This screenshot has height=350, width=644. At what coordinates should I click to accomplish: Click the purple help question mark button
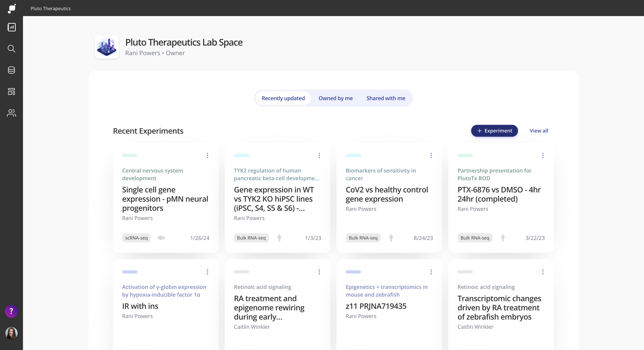[x=11, y=311]
